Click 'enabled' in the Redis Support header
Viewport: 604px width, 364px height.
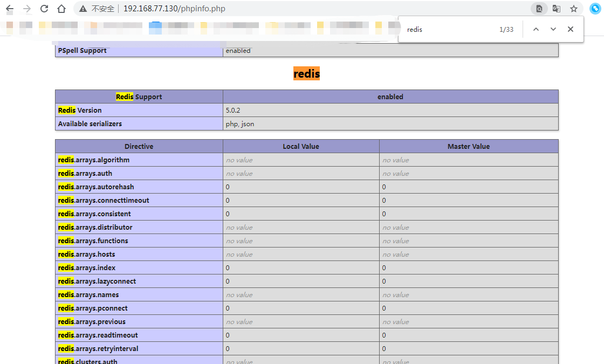[390, 97]
